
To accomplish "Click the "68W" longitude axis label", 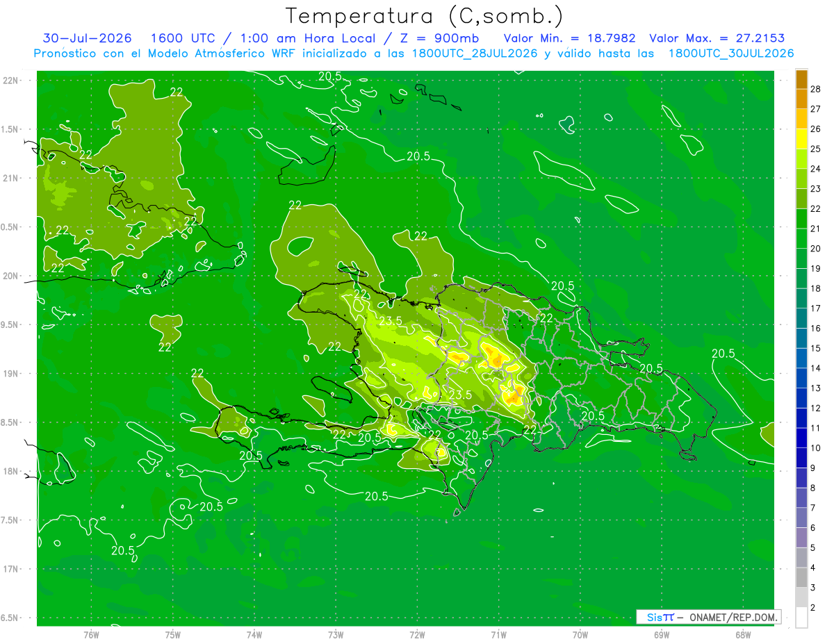I will pyautogui.click(x=743, y=634).
